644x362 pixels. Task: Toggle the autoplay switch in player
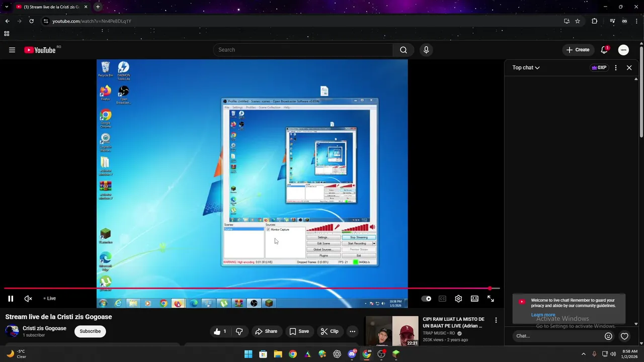click(x=426, y=299)
